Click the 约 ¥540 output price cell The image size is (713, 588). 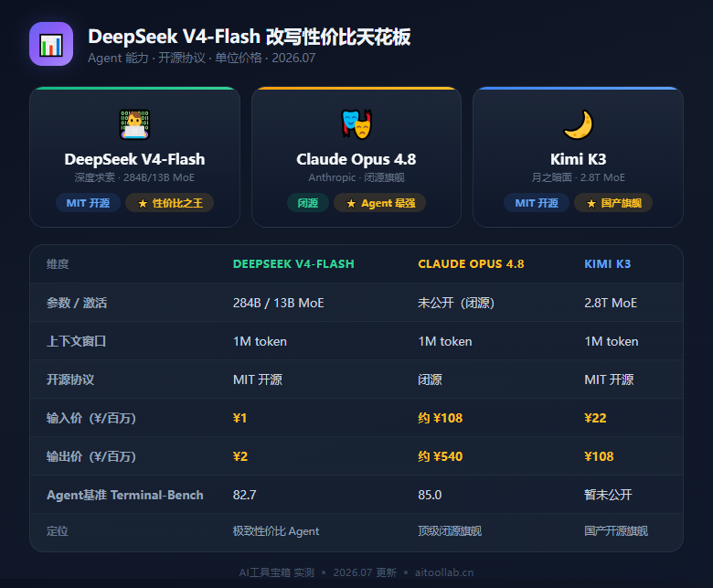pos(441,456)
